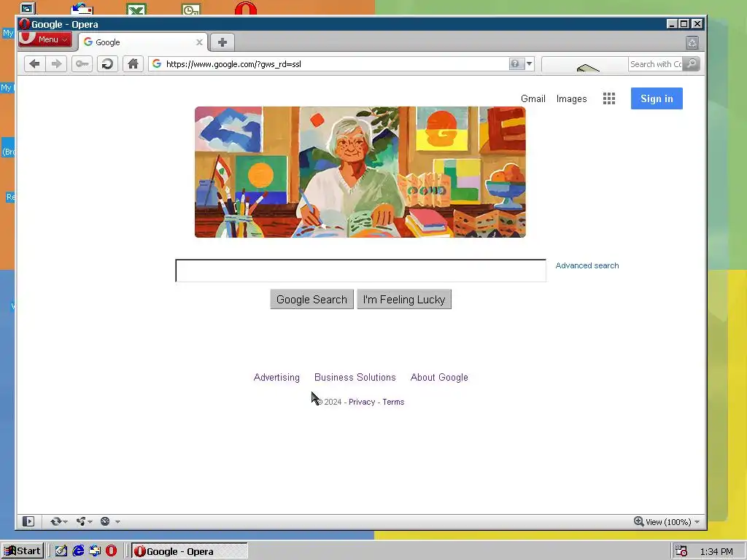Click into the Opera search field

[655, 64]
